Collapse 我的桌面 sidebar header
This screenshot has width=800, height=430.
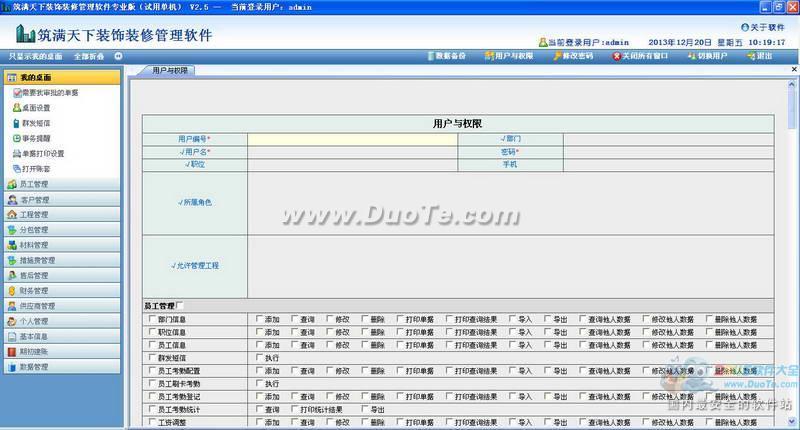pyautogui.click(x=62, y=78)
